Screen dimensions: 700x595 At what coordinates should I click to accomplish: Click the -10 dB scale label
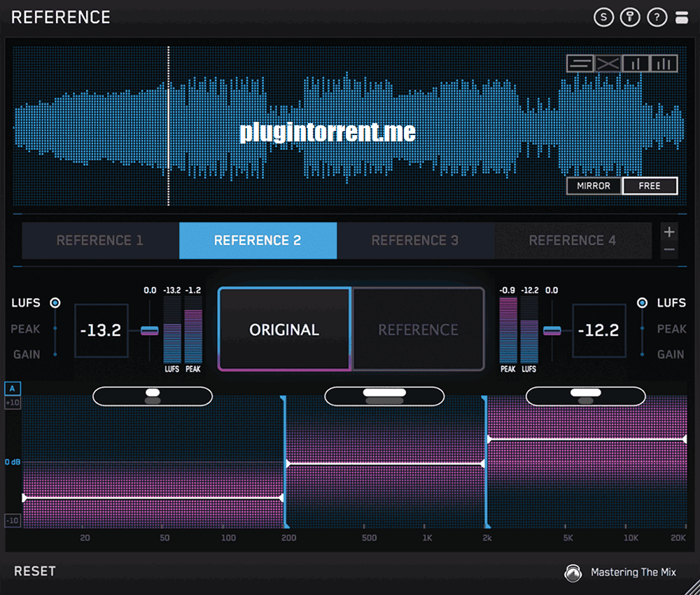(x=13, y=521)
